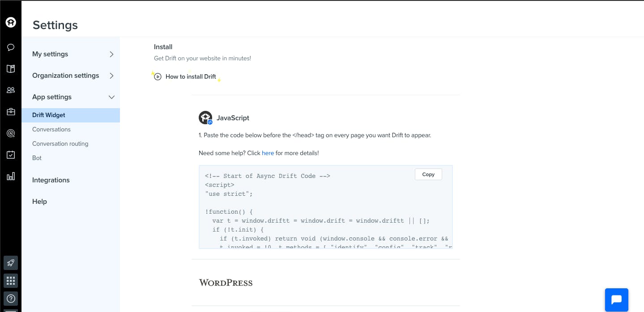The image size is (644, 312).
Task: Click the Drift logo in sidebar
Action: (11, 22)
